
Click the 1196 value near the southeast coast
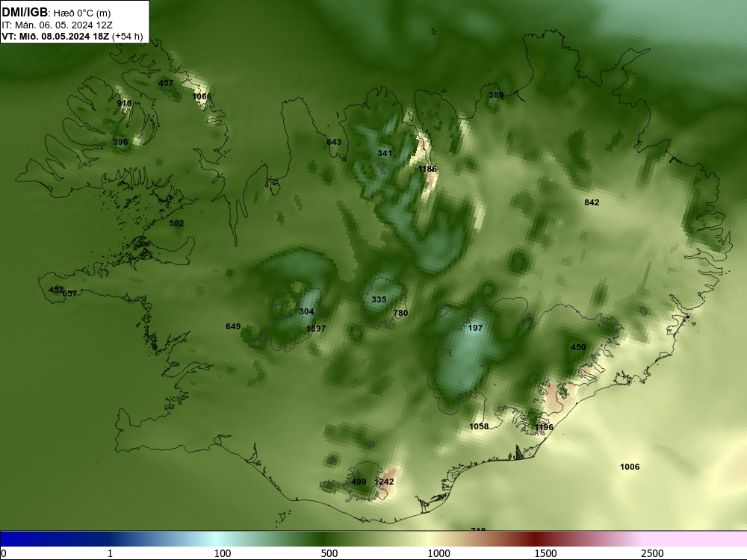[544, 428]
